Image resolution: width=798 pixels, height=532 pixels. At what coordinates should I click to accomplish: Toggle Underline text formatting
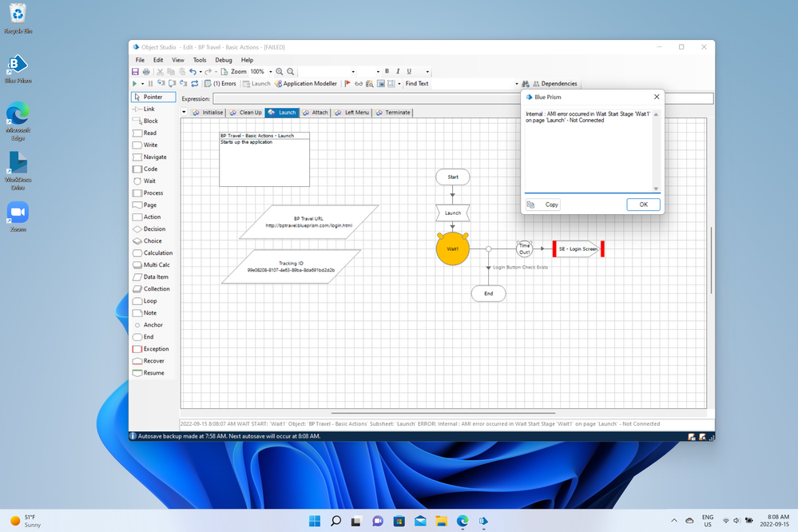coord(409,72)
